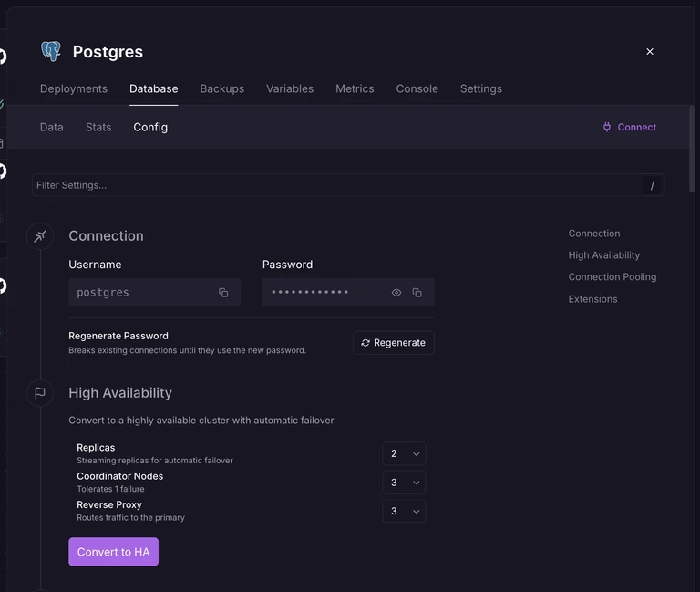Image resolution: width=700 pixels, height=592 pixels.
Task: Open the Coordinator Nodes count dropdown
Action: point(404,483)
